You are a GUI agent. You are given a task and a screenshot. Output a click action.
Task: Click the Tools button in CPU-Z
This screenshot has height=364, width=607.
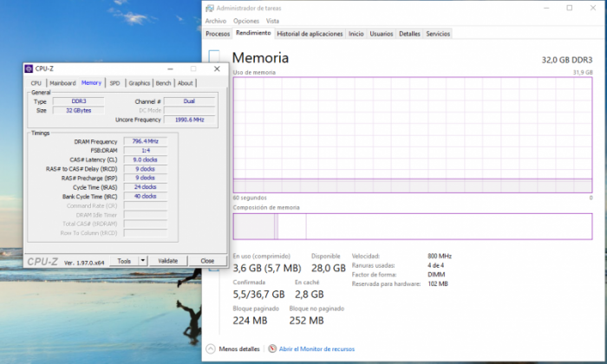point(124,261)
